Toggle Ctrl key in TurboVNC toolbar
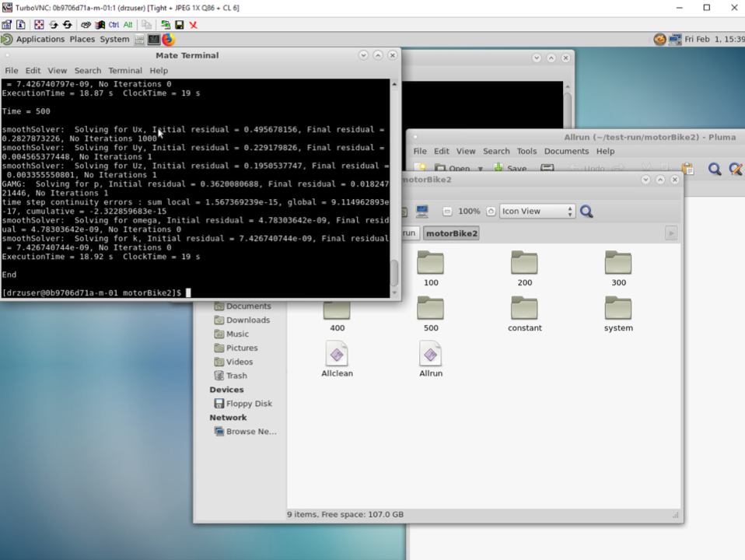The width and height of the screenshot is (745, 560). pyautogui.click(x=114, y=25)
